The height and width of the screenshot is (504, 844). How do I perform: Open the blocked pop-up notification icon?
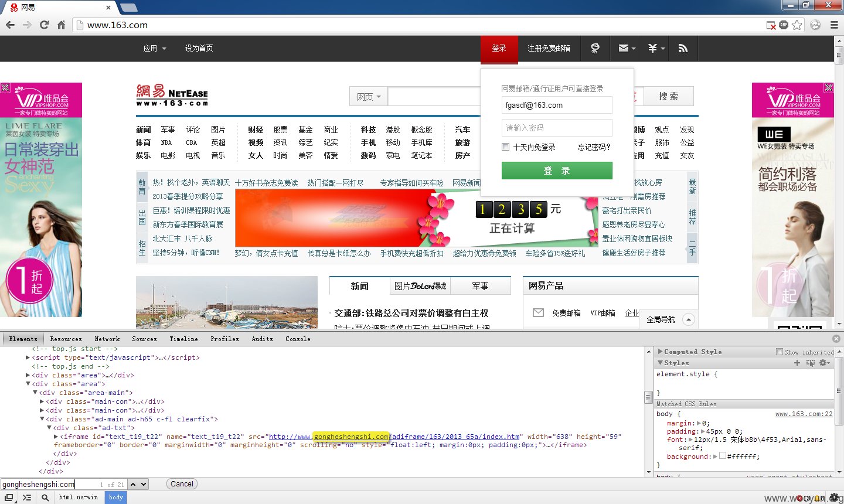(771, 25)
